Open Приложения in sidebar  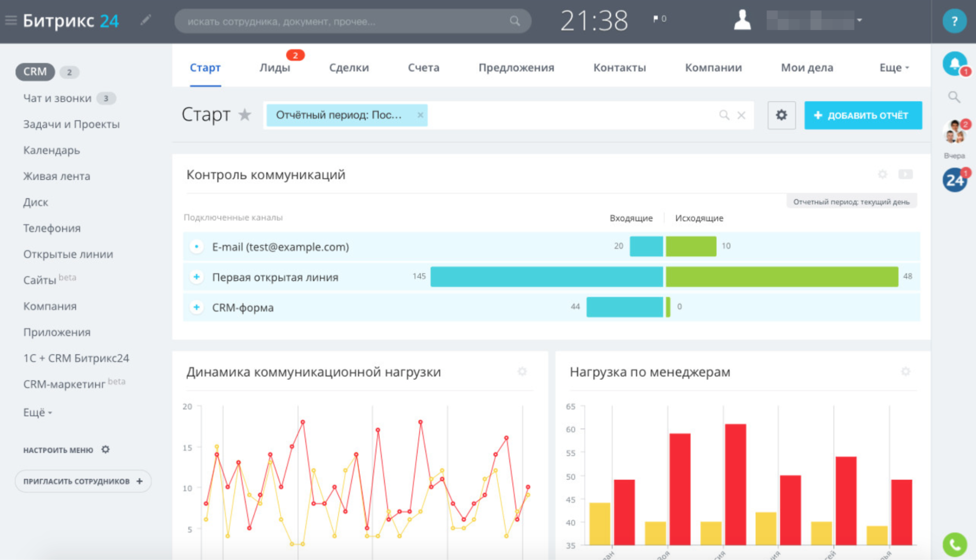tap(57, 332)
